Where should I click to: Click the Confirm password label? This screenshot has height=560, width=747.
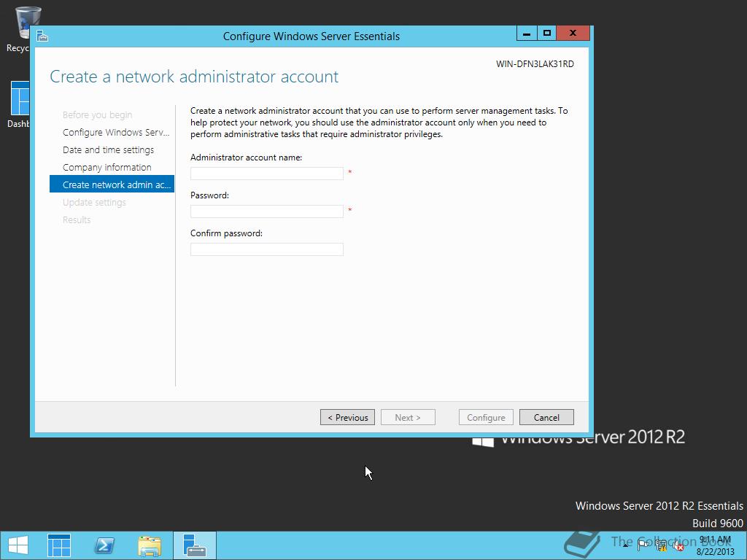pyautogui.click(x=226, y=233)
